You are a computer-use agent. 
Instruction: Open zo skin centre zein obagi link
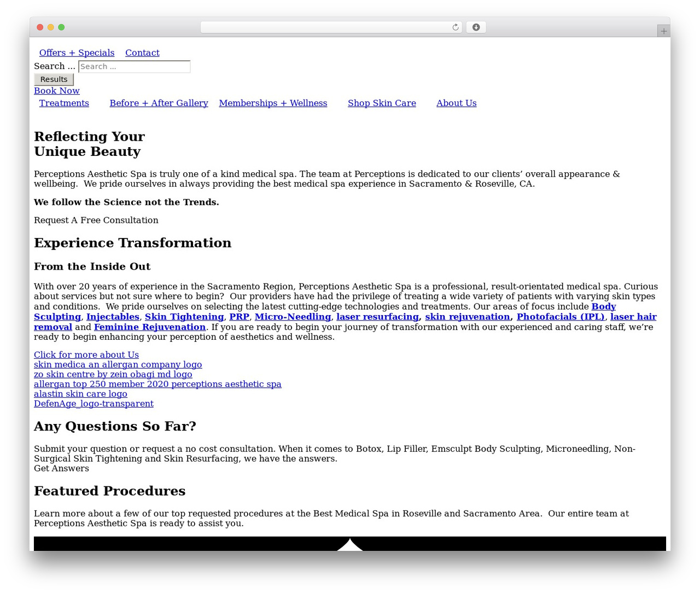point(113,374)
